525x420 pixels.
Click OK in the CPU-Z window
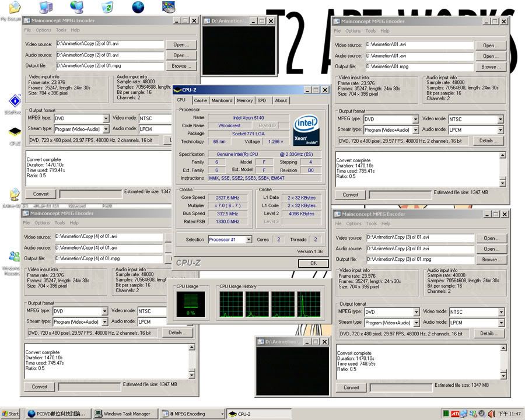(313, 263)
